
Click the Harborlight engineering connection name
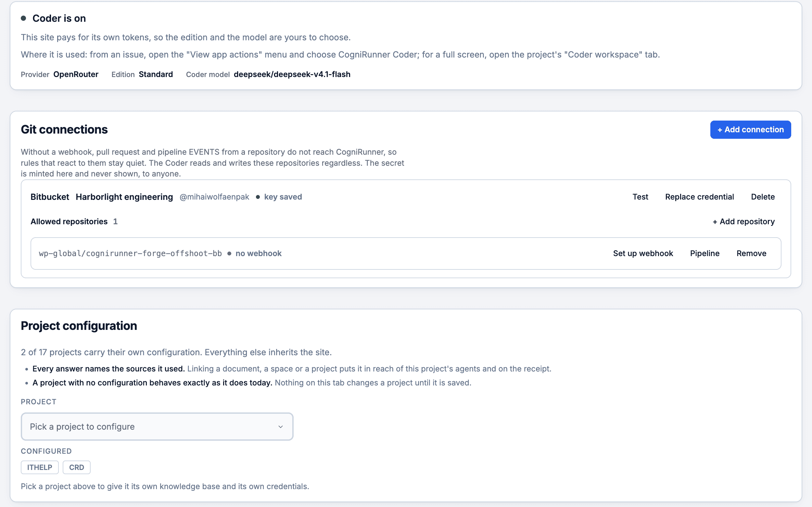click(x=124, y=197)
